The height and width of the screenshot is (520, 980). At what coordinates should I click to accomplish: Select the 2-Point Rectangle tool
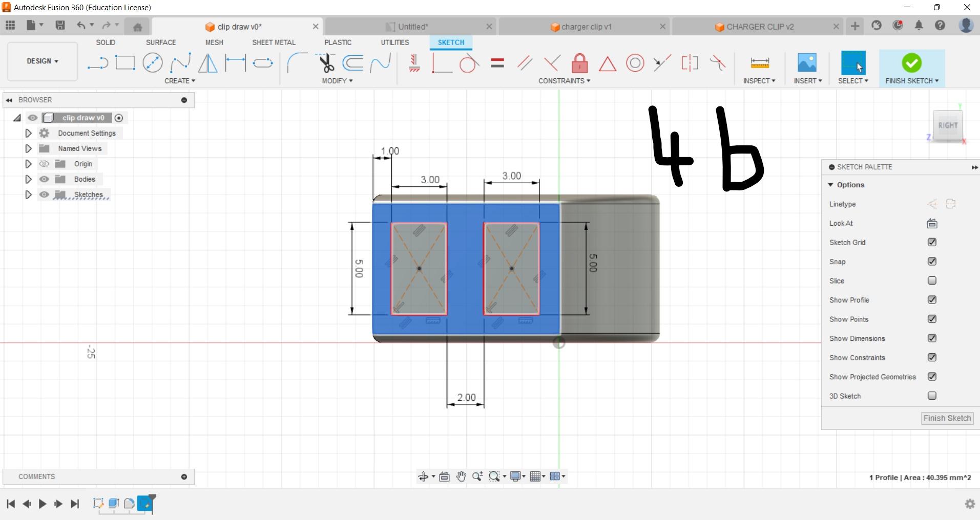point(125,62)
